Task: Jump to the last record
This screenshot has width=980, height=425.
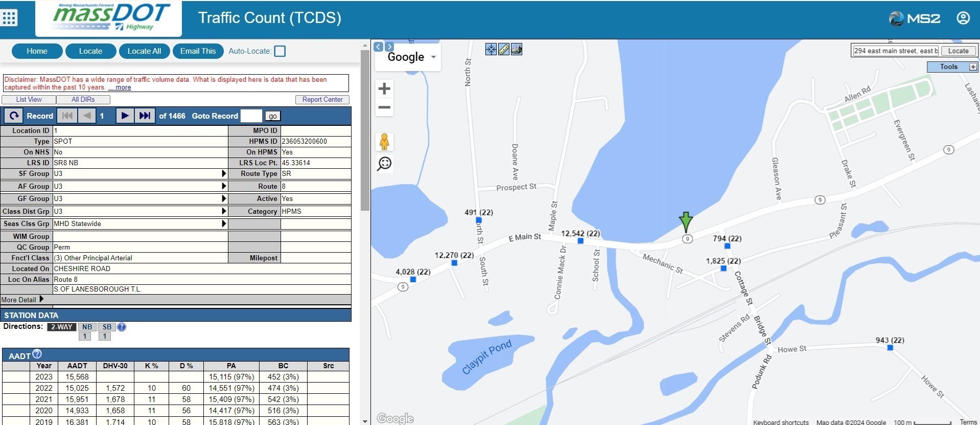Action: (x=145, y=116)
